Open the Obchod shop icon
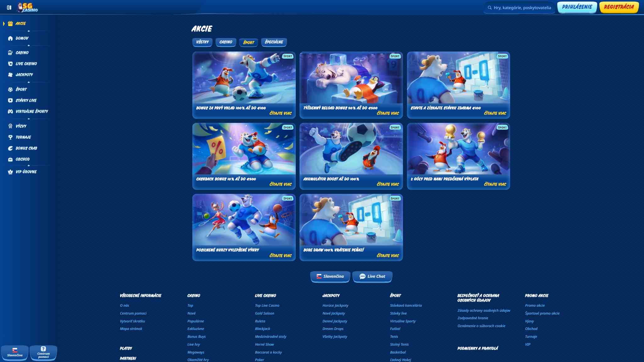Screen dimensions: 644x362 pos(10,159)
